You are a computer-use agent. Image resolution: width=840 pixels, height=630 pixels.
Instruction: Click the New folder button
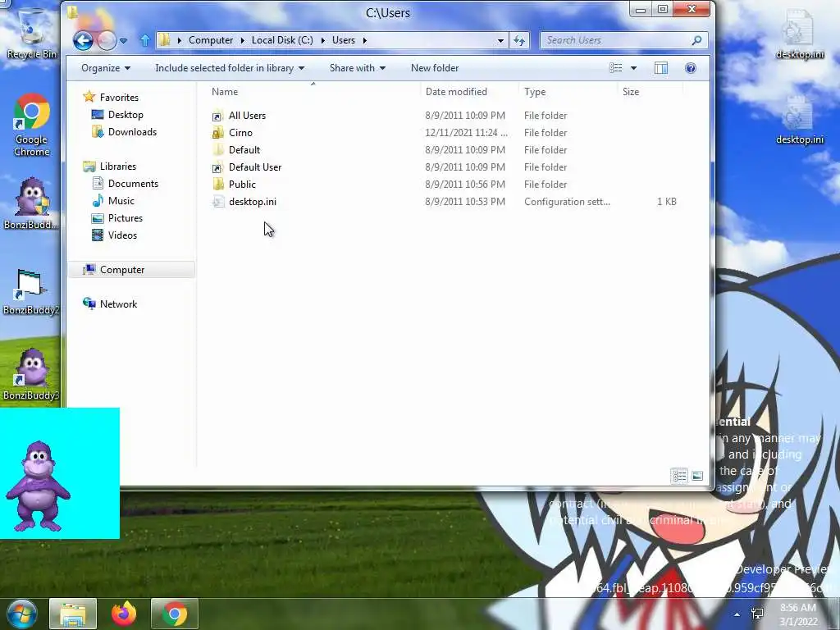(x=435, y=68)
